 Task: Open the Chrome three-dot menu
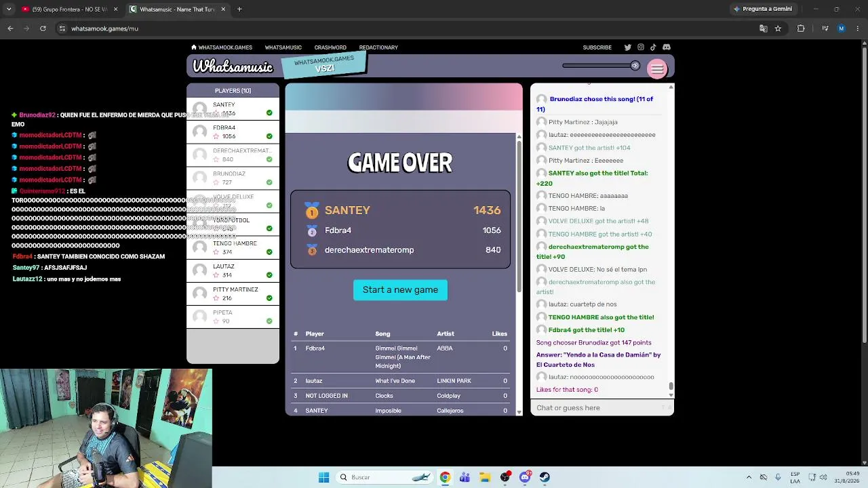pos(857,28)
